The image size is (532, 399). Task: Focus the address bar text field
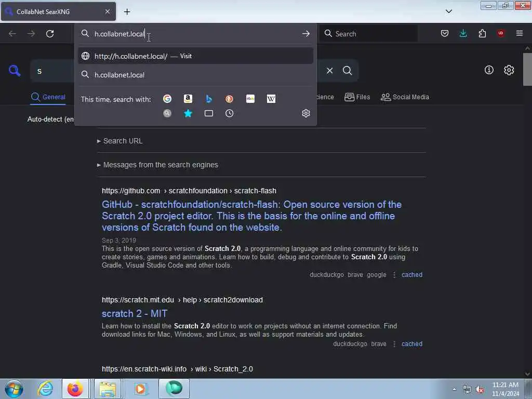pos(195,34)
